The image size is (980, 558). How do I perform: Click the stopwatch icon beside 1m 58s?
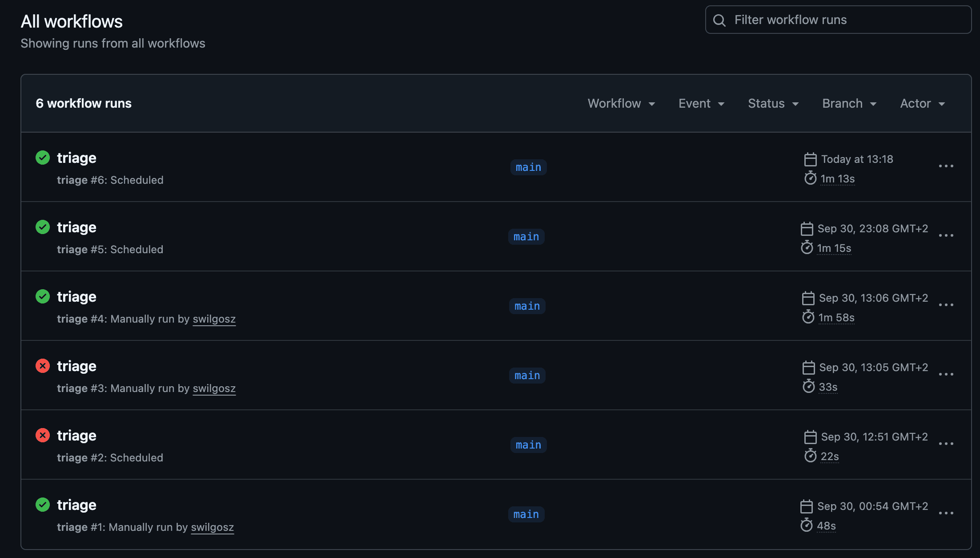point(808,317)
